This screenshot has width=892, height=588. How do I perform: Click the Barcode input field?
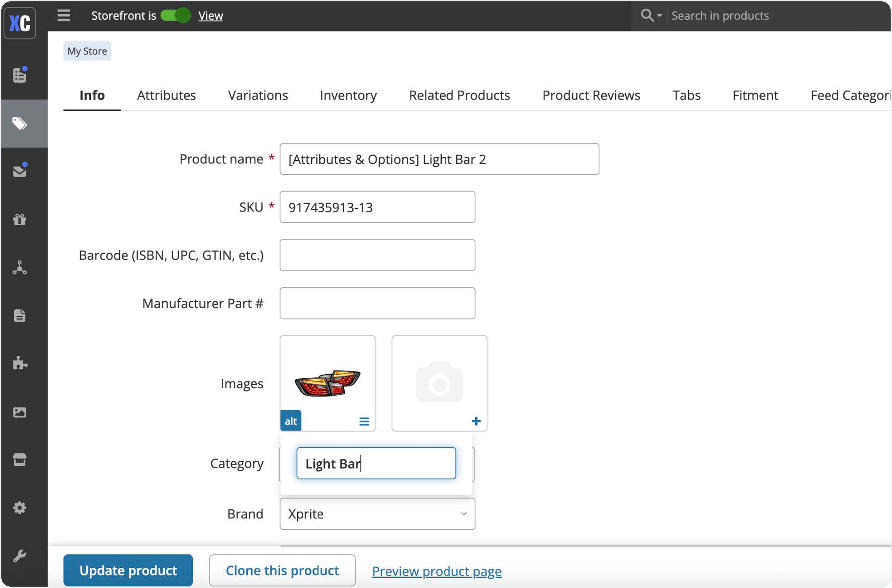coord(377,255)
